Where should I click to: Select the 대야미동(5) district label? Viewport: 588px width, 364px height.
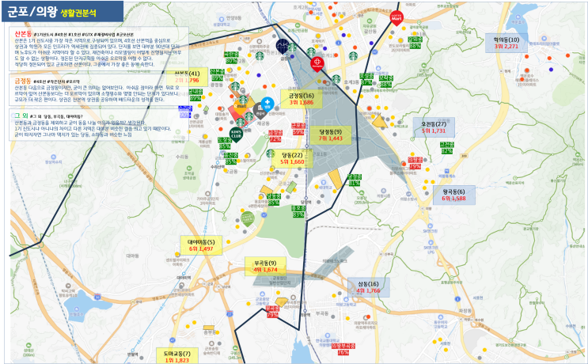201,245
